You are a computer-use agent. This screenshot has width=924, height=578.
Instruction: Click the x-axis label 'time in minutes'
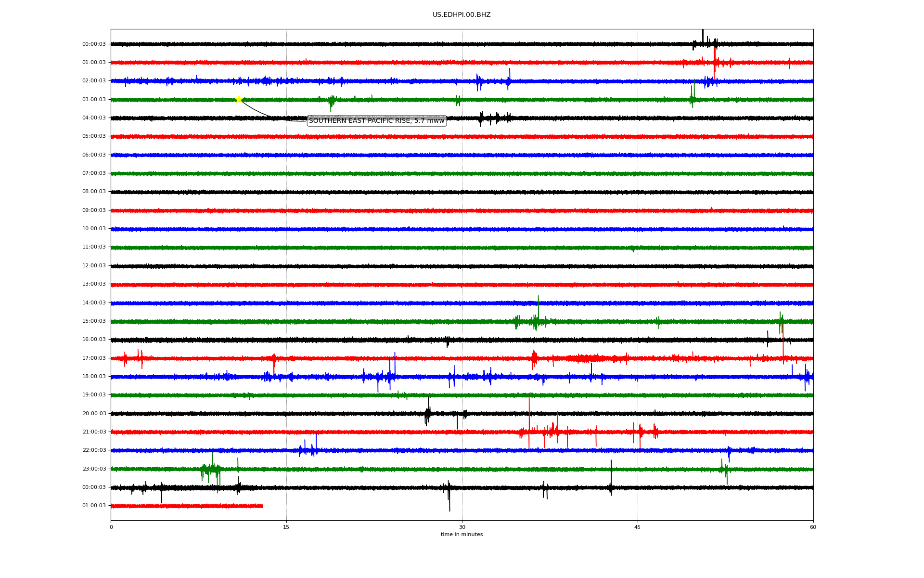(x=462, y=535)
